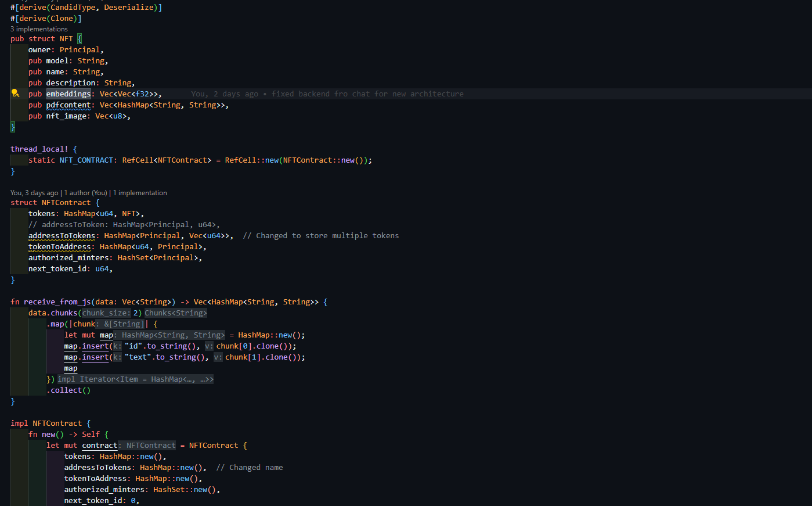Image resolution: width=812 pixels, height=506 pixels.
Task: Click 'authorized_minters' field in the struct
Action: click(x=68, y=258)
